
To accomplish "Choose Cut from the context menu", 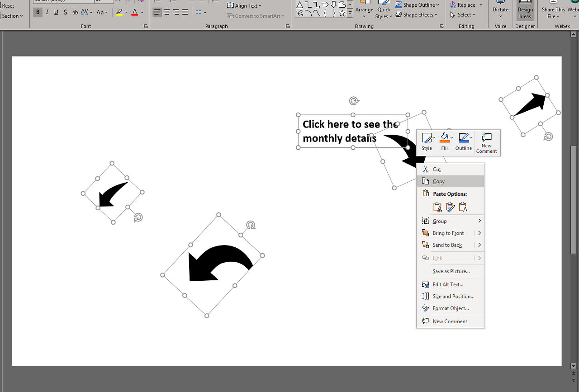I will [x=435, y=169].
